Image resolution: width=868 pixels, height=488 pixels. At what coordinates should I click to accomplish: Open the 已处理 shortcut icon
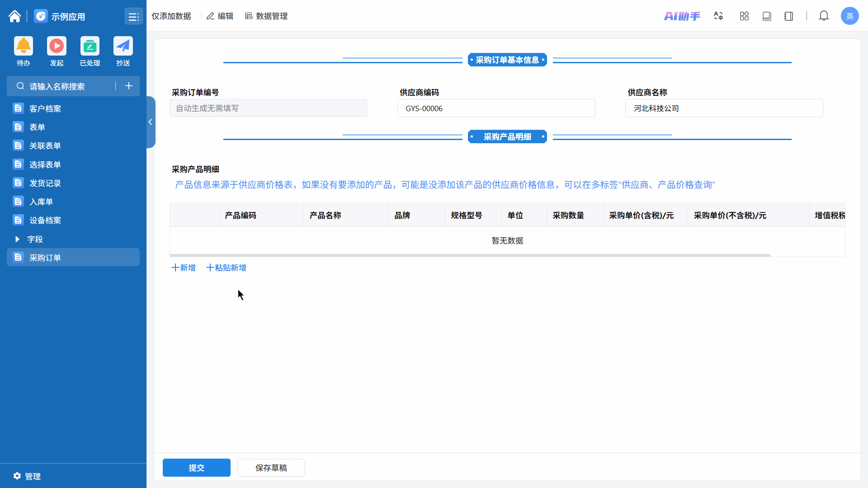pyautogui.click(x=90, y=46)
